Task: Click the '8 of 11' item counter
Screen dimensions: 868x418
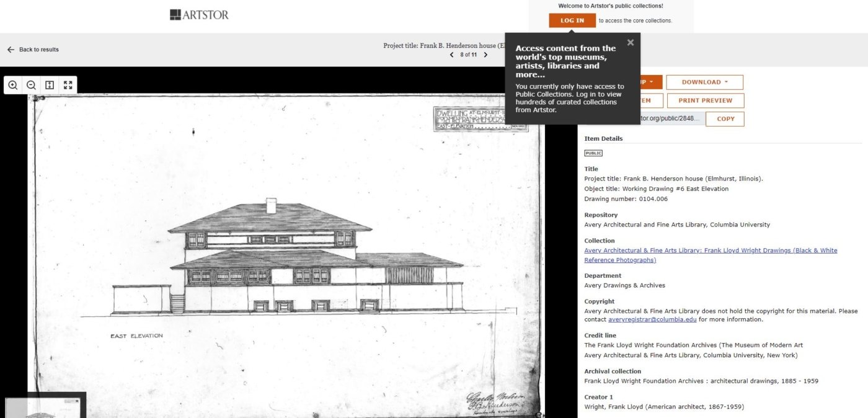Action: pos(469,55)
